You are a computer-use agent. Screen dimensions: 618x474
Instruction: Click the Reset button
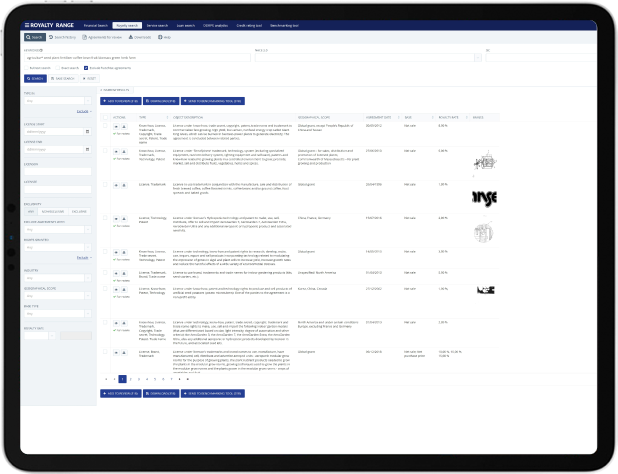(x=89, y=76)
